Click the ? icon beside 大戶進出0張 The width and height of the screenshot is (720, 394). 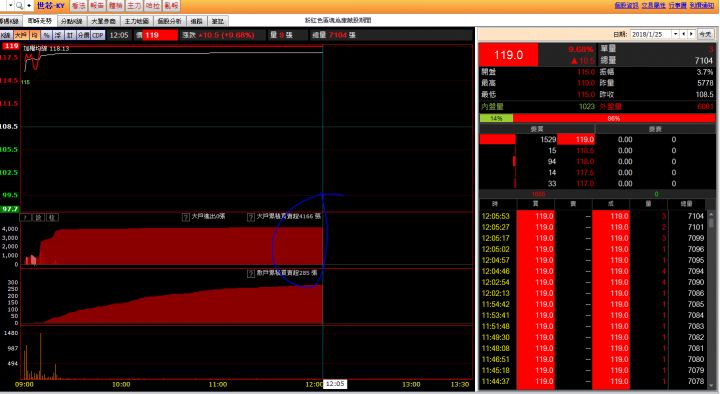pyautogui.click(x=186, y=217)
